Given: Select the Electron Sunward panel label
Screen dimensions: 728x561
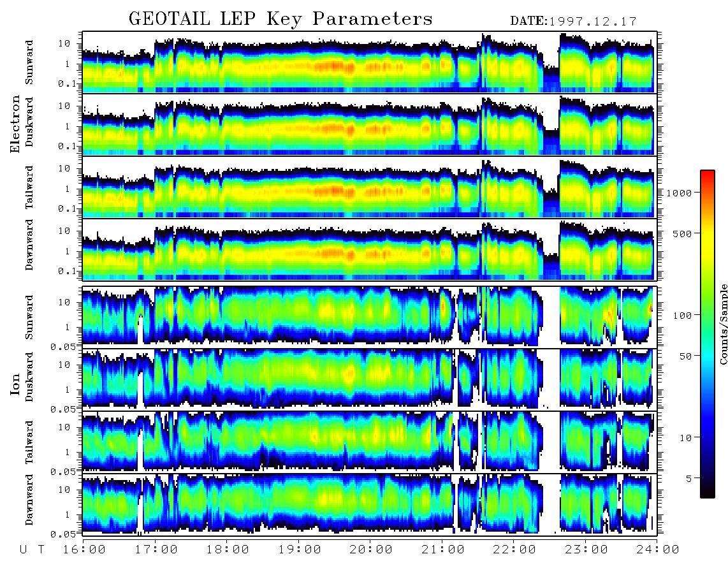Looking at the screenshot, I should tap(29, 62).
